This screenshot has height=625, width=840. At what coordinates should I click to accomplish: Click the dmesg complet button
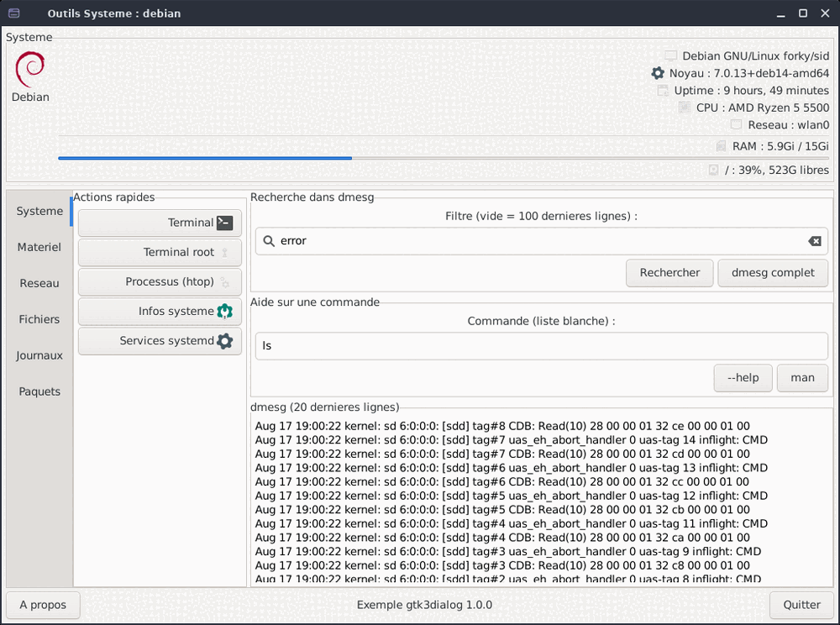coord(773,273)
